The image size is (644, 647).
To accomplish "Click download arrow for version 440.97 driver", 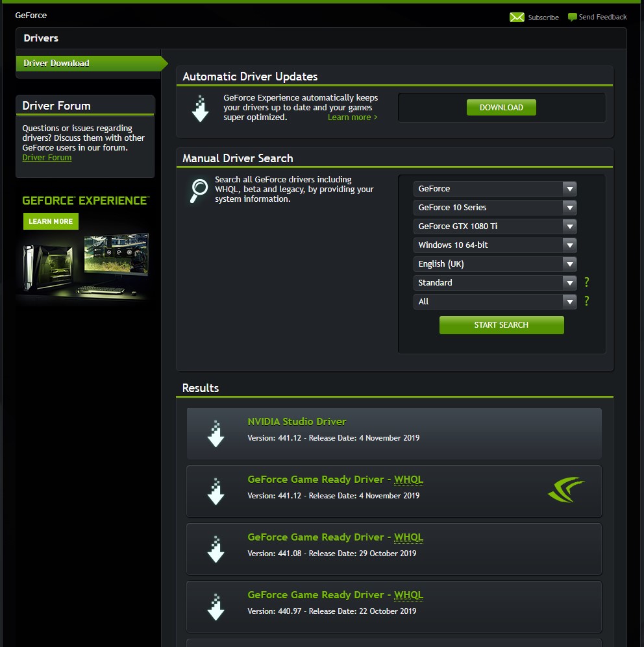I will click(x=216, y=607).
